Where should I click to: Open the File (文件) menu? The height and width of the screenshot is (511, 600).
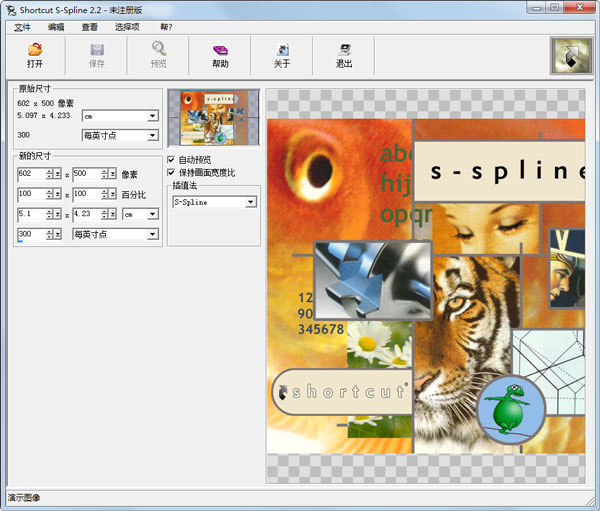coord(23,27)
